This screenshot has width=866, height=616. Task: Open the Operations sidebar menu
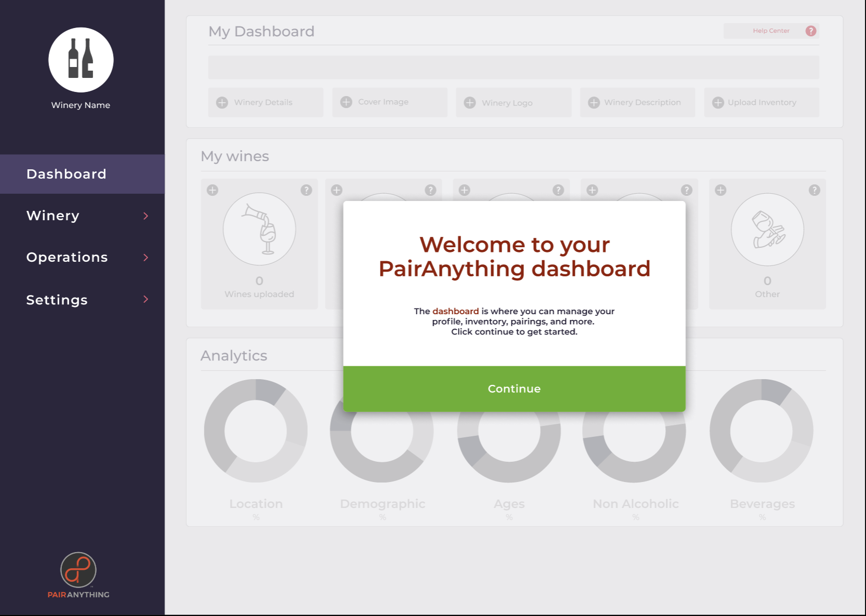point(82,257)
